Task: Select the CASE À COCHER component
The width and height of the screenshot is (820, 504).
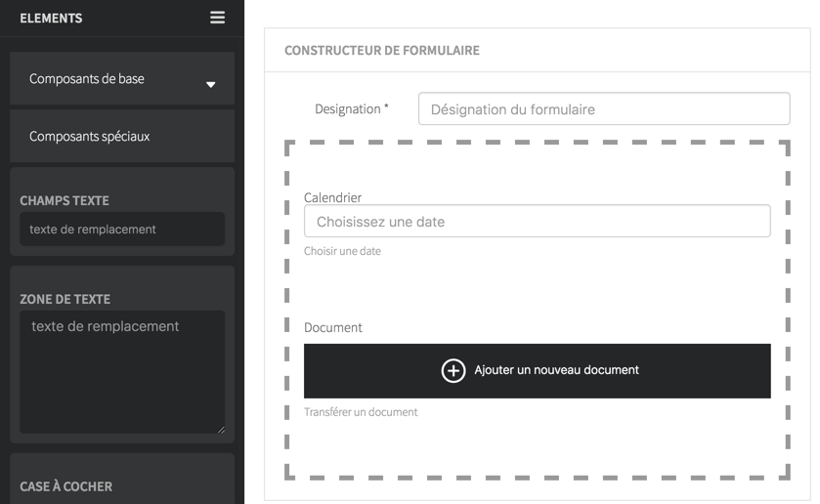Action: coord(122,479)
